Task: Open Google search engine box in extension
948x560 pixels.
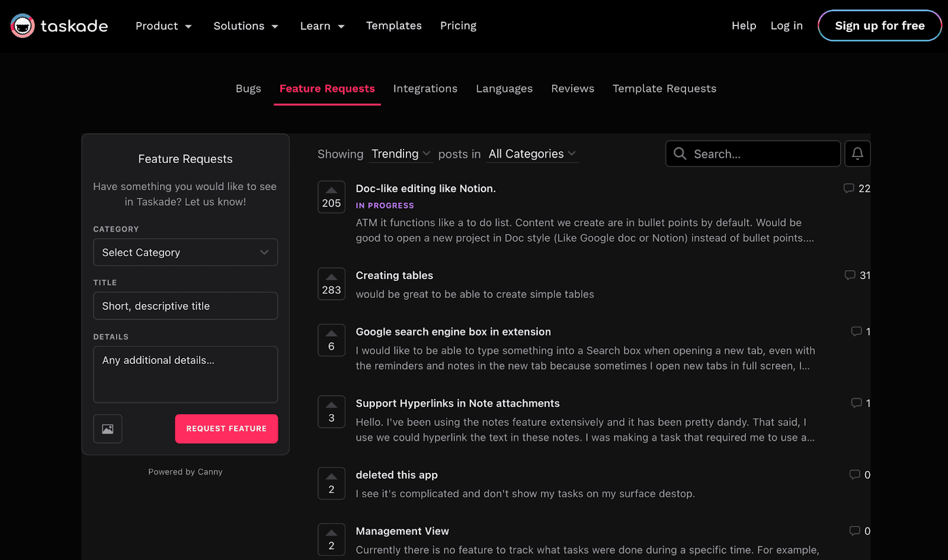Action: pyautogui.click(x=453, y=332)
